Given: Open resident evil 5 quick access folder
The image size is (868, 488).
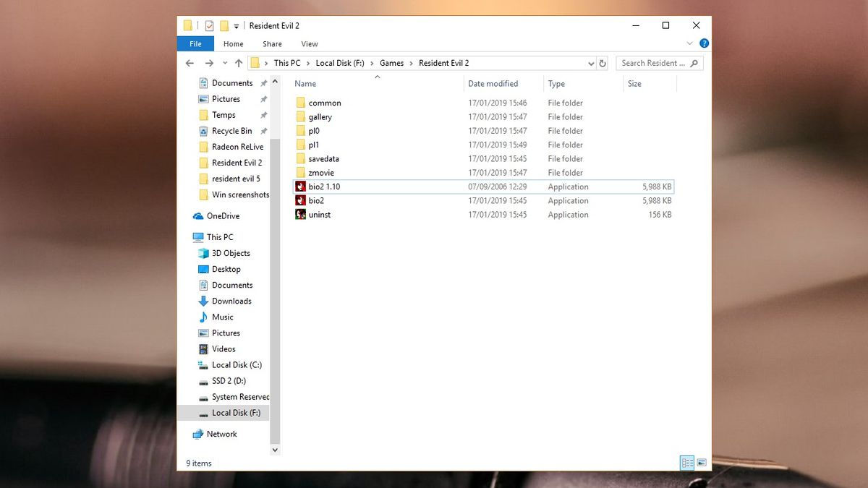Looking at the screenshot, I should coord(229,179).
